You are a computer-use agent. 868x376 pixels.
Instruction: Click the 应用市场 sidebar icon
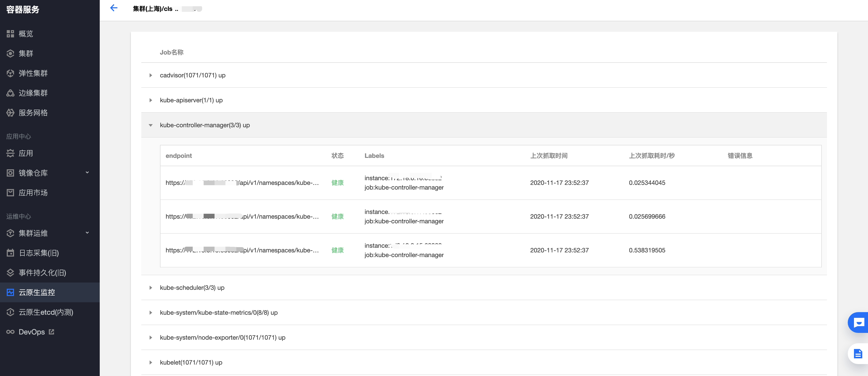click(x=10, y=193)
